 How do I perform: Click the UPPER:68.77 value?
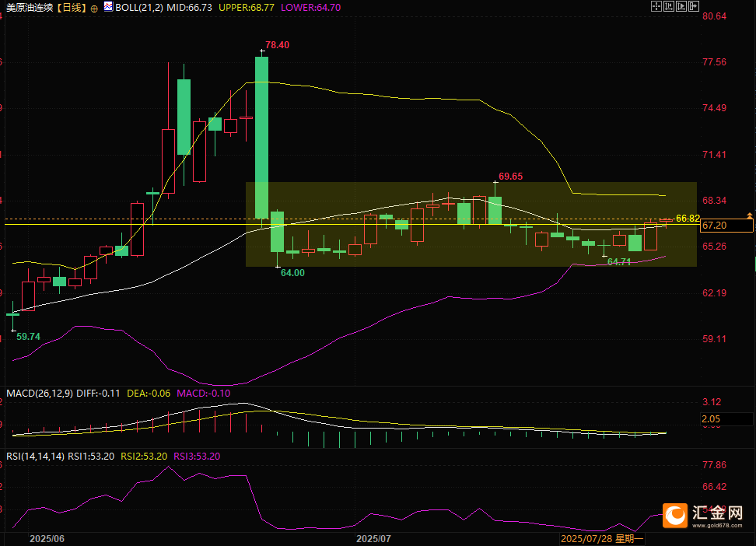247,8
